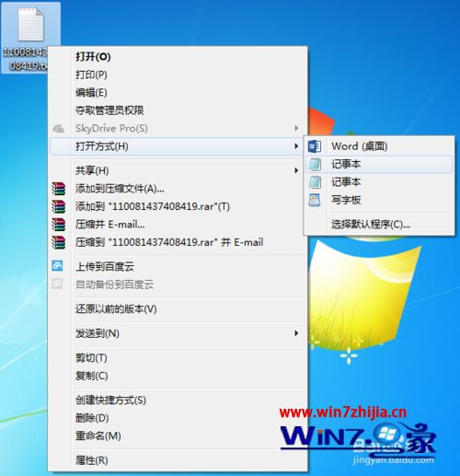The width and height of the screenshot is (460, 476).
Task: Click WinRAR icon beside 添加到压缩文件(A)...
Action: (x=58, y=189)
